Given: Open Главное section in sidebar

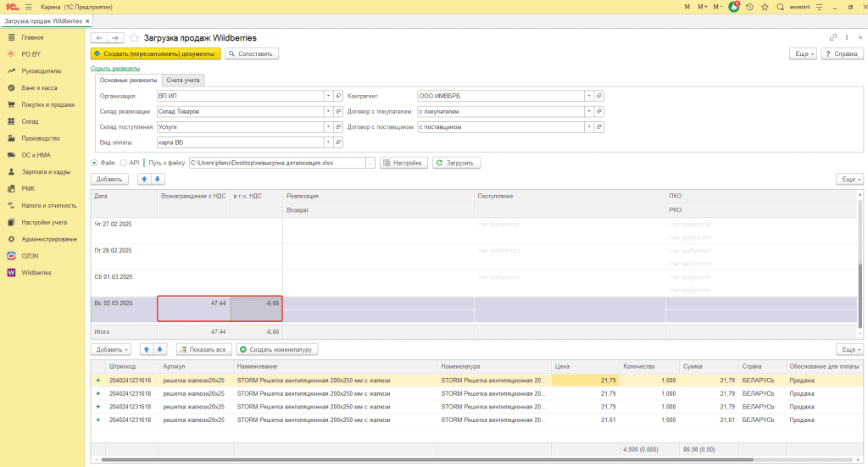Looking at the screenshot, I should pos(33,37).
